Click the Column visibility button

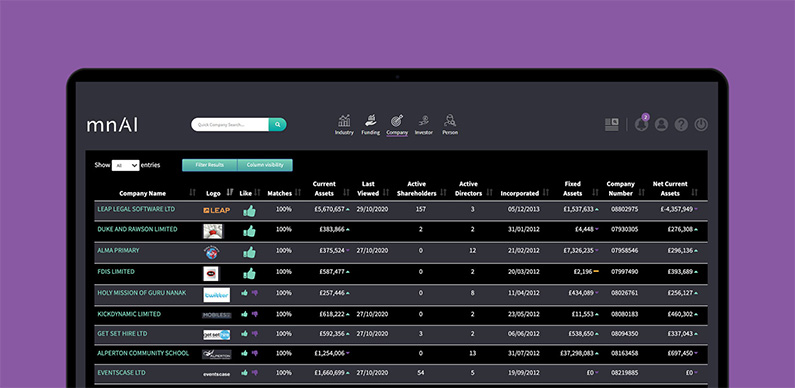point(265,165)
